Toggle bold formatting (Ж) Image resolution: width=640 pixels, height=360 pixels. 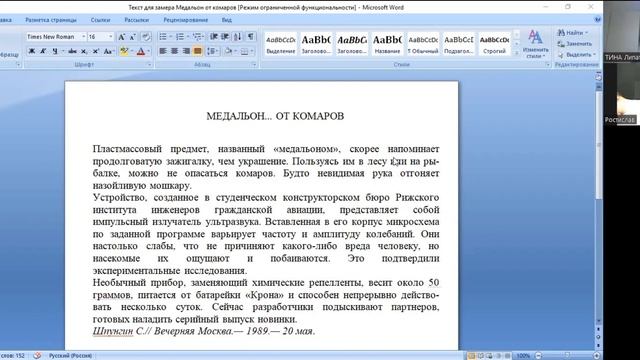[31, 51]
